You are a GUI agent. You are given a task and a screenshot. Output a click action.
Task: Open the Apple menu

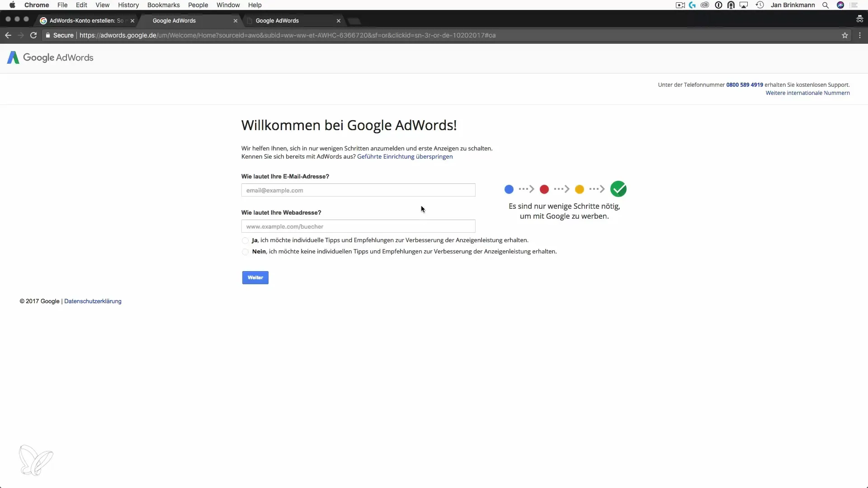[x=12, y=5]
